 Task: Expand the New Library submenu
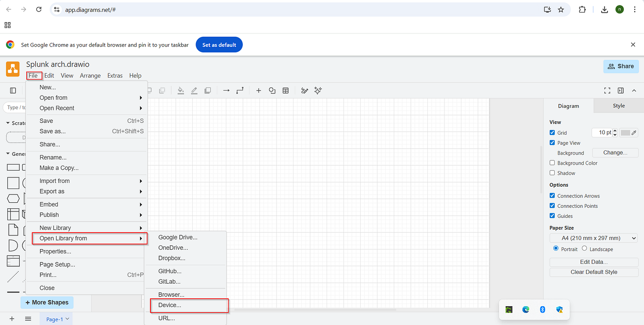coord(86,228)
